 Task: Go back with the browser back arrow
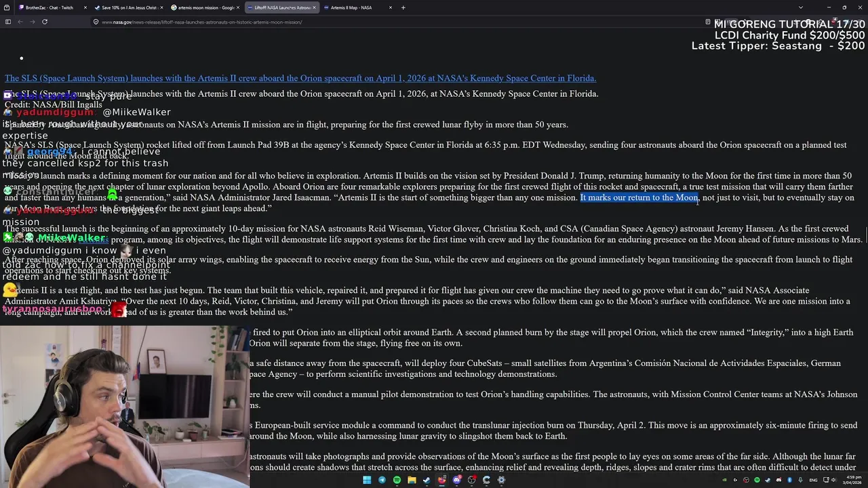[x=20, y=22]
